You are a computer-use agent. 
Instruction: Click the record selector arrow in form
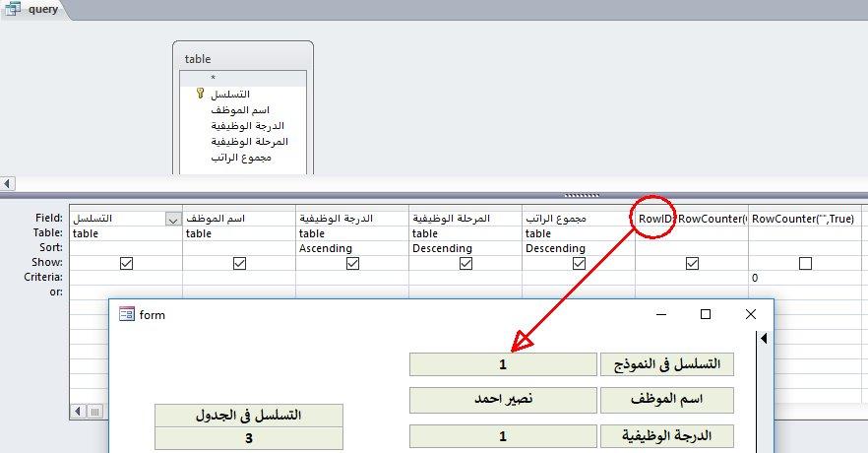click(764, 338)
